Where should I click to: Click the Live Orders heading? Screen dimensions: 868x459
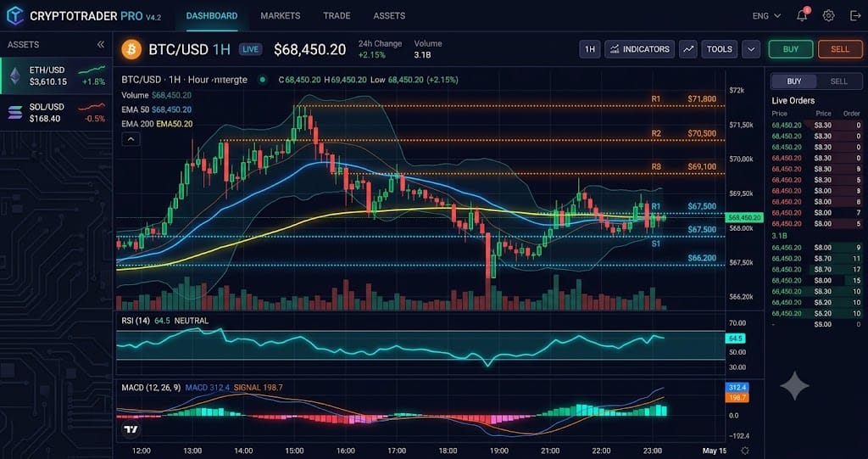point(793,101)
